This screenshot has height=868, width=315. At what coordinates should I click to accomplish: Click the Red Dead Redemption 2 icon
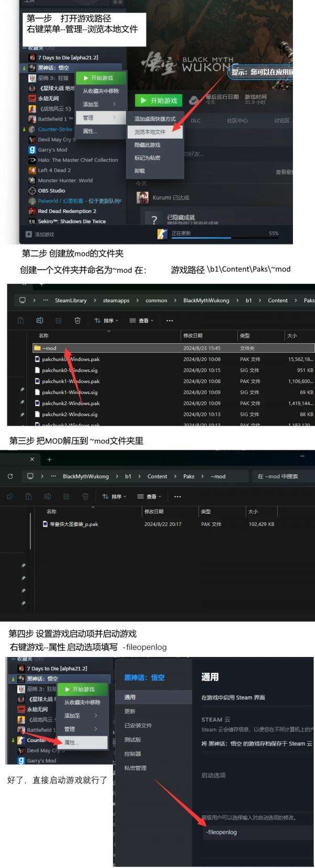click(x=32, y=211)
